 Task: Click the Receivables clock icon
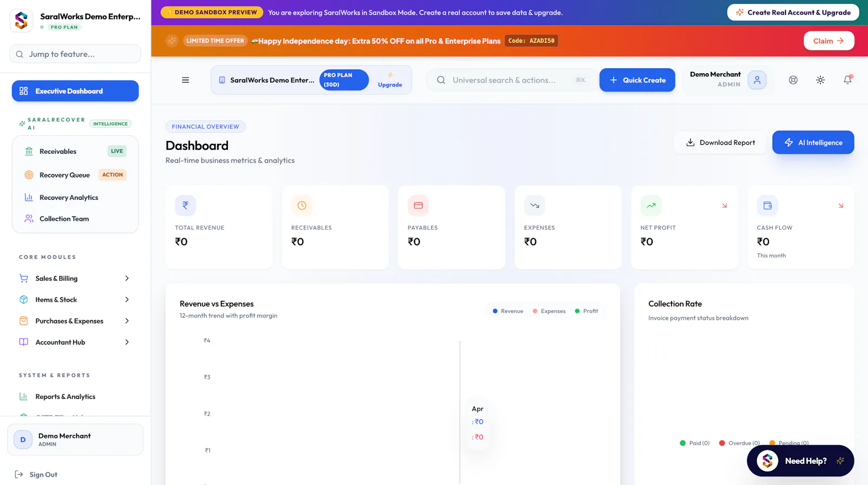coord(302,206)
